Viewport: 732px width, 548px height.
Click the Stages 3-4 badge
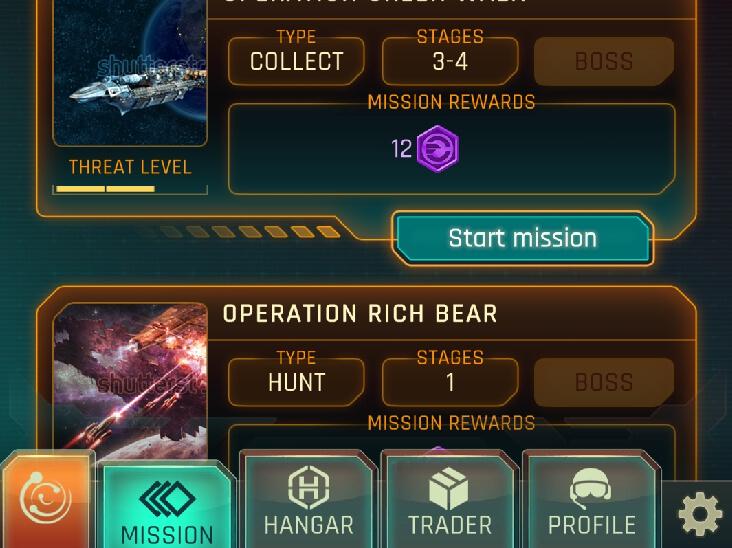click(450, 61)
